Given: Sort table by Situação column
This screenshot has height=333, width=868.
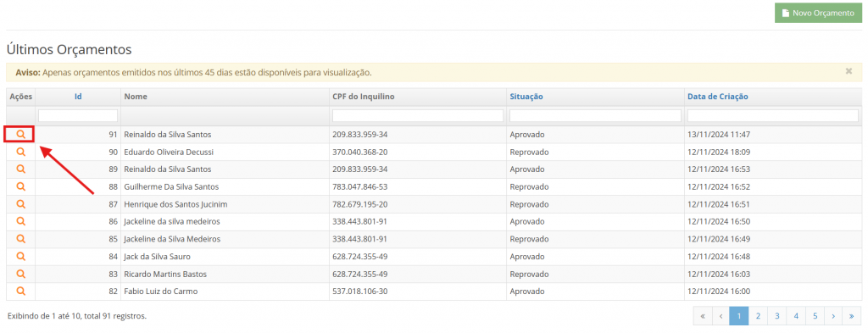Looking at the screenshot, I should pos(526,97).
